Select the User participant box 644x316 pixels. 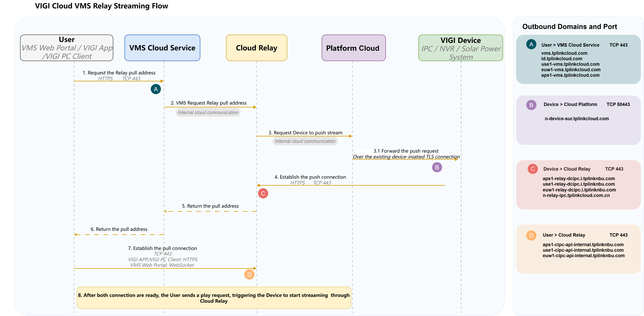[67, 48]
